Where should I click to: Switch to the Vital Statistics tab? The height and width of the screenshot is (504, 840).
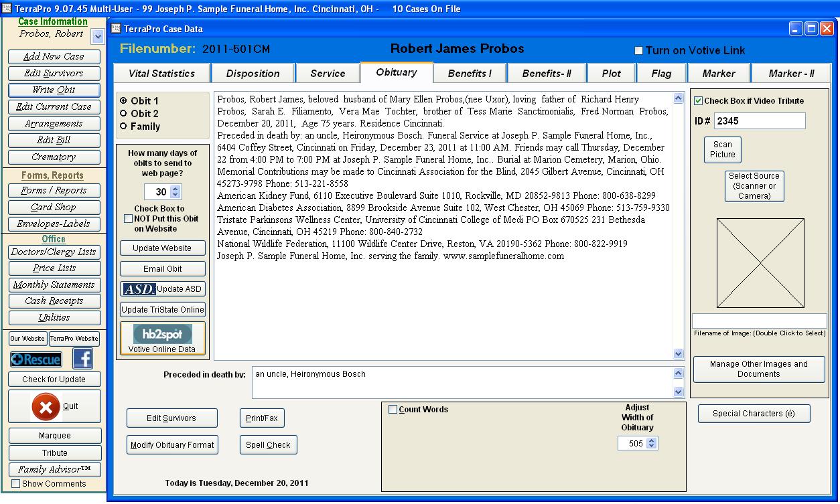[x=161, y=74]
